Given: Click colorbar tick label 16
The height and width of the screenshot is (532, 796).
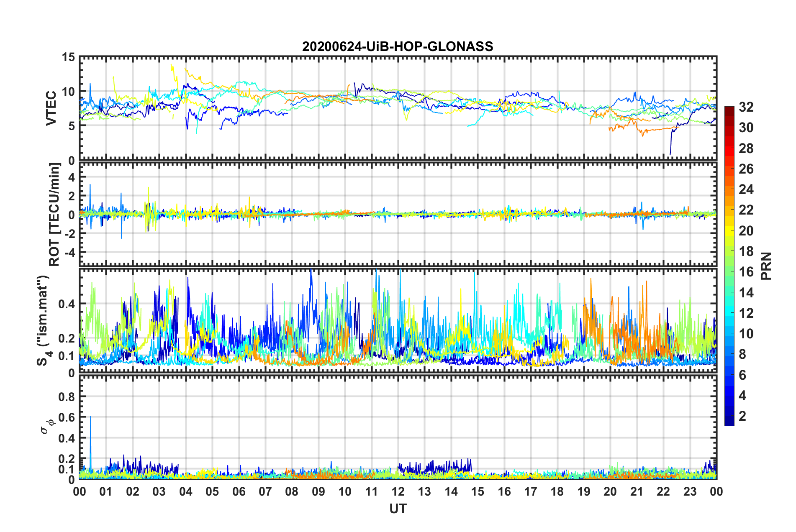Looking at the screenshot, I should (746, 272).
